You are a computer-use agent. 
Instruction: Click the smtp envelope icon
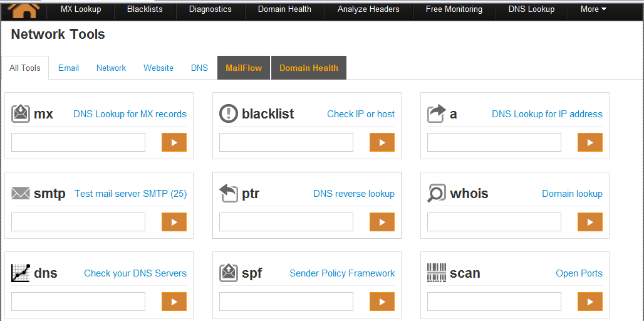(x=21, y=194)
